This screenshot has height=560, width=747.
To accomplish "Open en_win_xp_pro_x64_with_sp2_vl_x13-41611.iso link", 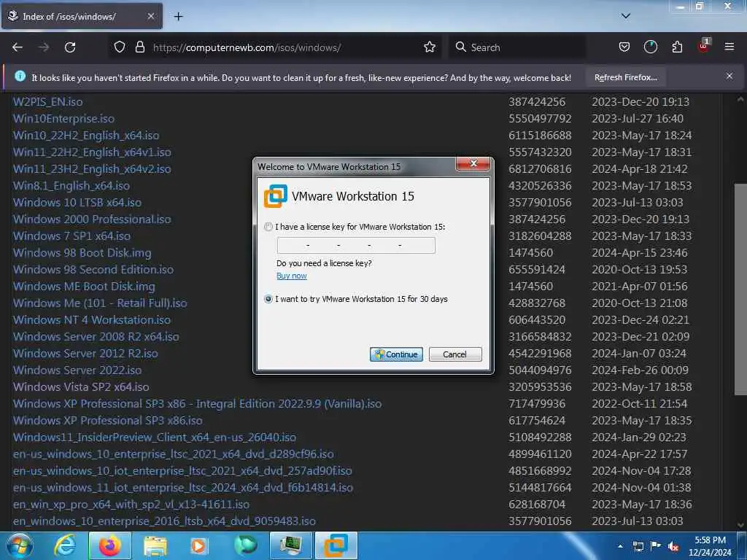I will (x=131, y=505).
